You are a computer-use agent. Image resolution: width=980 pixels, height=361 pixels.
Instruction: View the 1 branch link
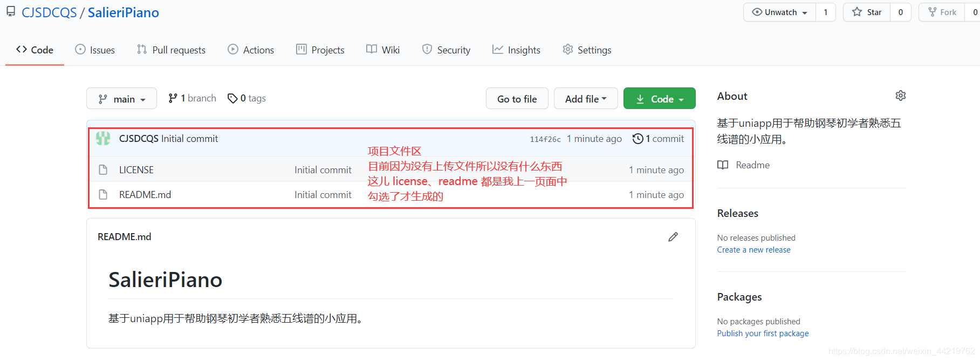pos(192,98)
